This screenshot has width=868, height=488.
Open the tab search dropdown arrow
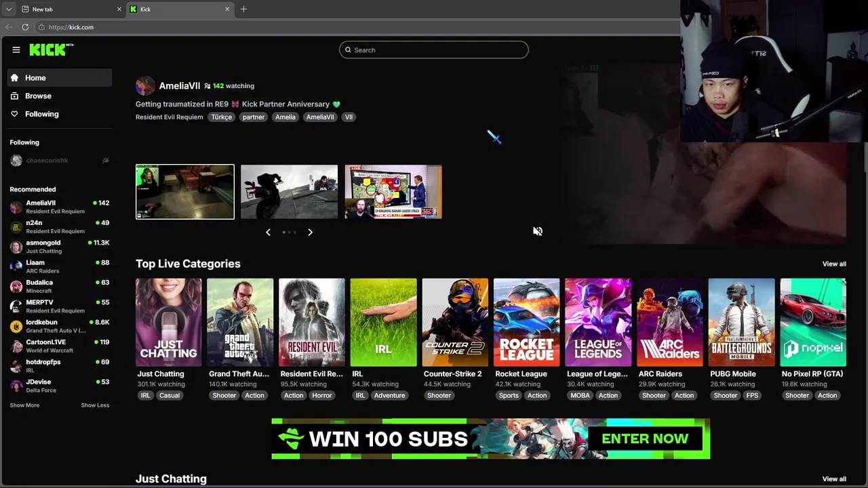(8, 9)
